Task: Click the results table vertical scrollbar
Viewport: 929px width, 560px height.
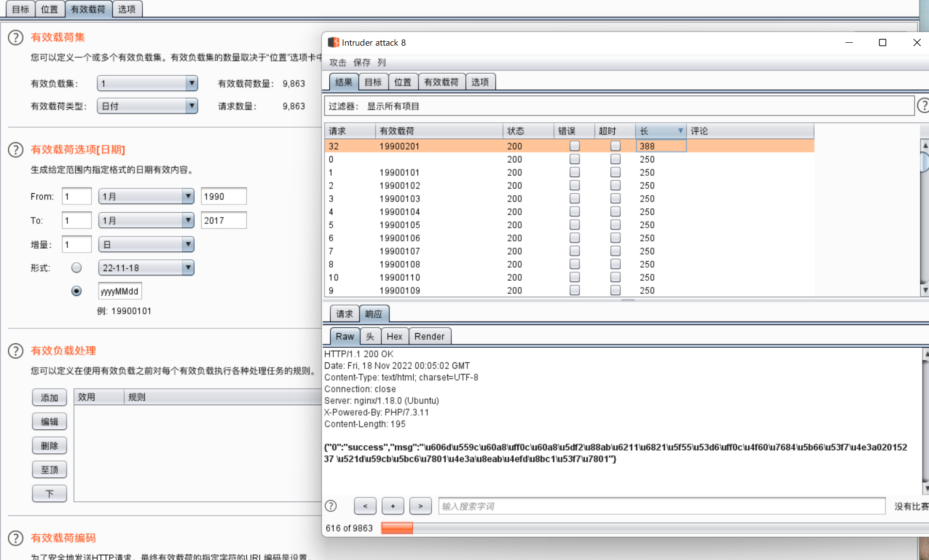Action: (x=925, y=218)
